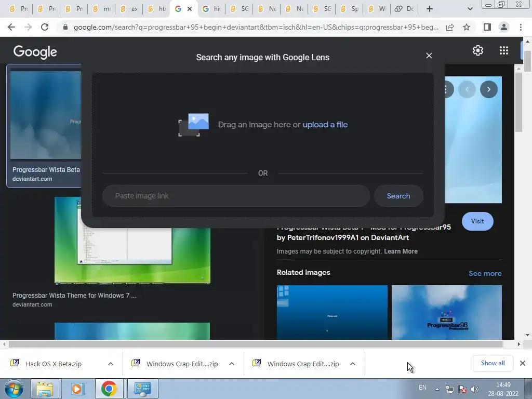Screen dimensions: 532x399
Task: Close the downloads bar
Action: tap(523, 363)
